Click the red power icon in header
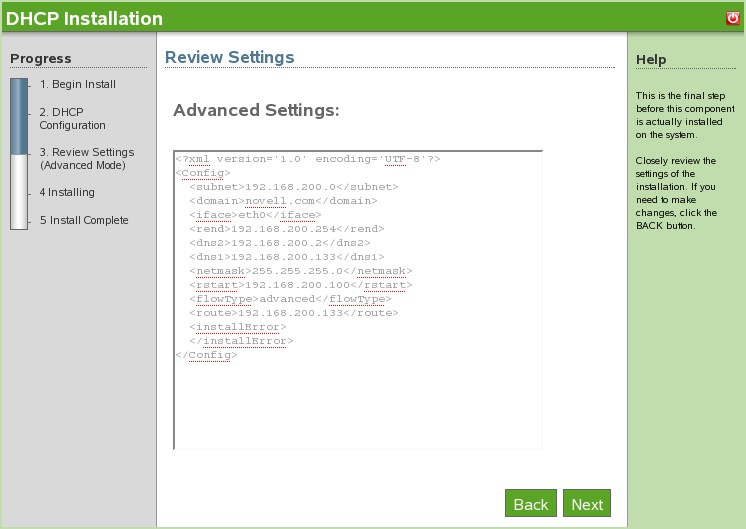 733,18
